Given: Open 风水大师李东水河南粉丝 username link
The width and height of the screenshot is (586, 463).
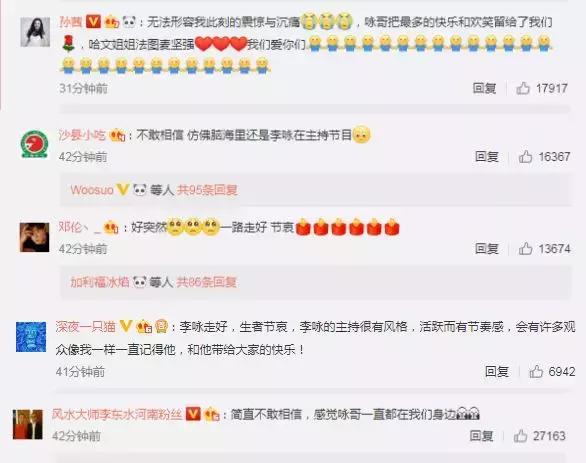Looking at the screenshot, I should tap(117, 414).
